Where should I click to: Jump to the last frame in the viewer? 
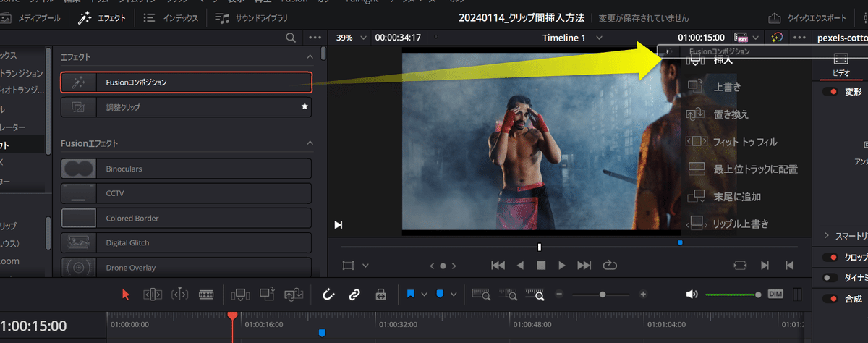click(x=584, y=266)
